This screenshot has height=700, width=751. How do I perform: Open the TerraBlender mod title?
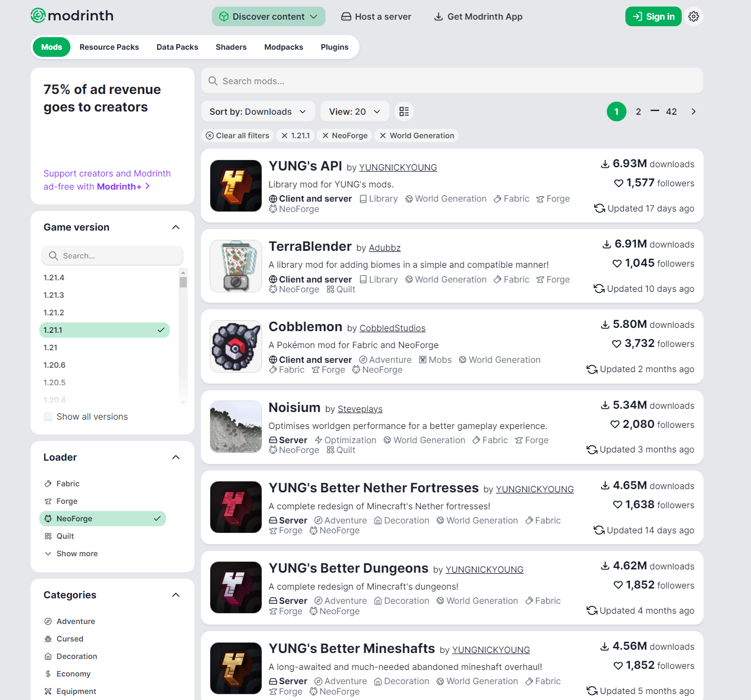pos(310,246)
